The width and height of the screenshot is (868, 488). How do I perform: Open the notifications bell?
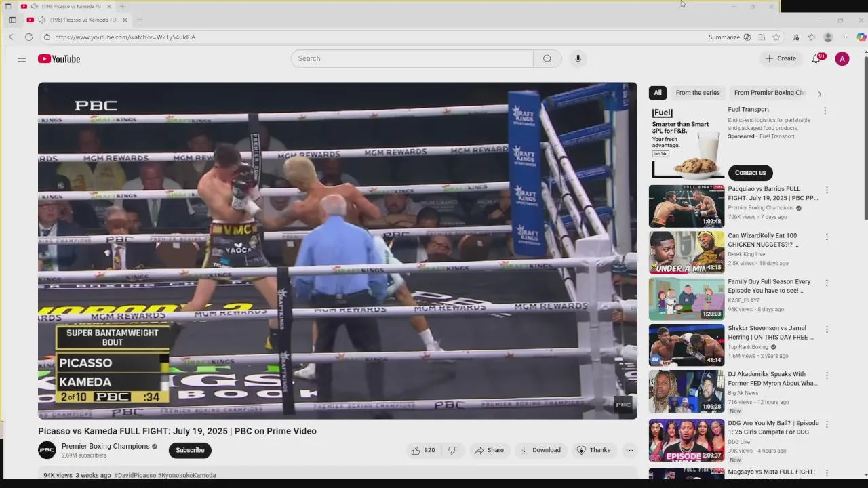tap(816, 58)
